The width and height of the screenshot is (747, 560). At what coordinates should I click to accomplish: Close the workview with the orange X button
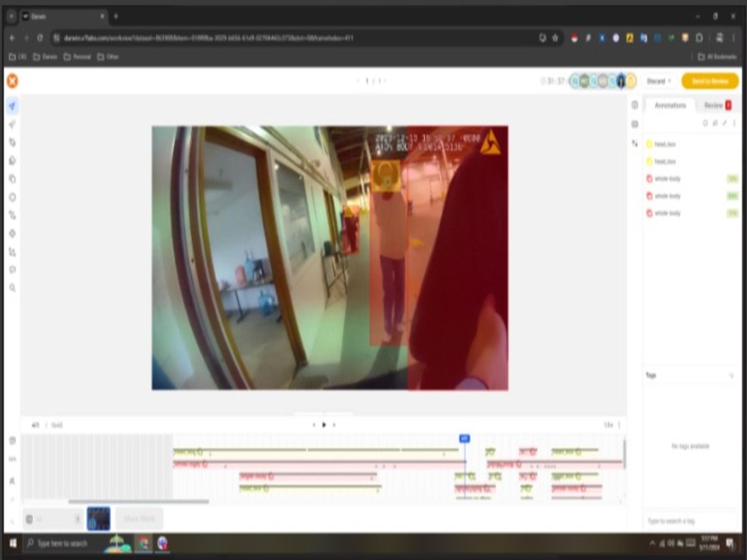point(13,81)
